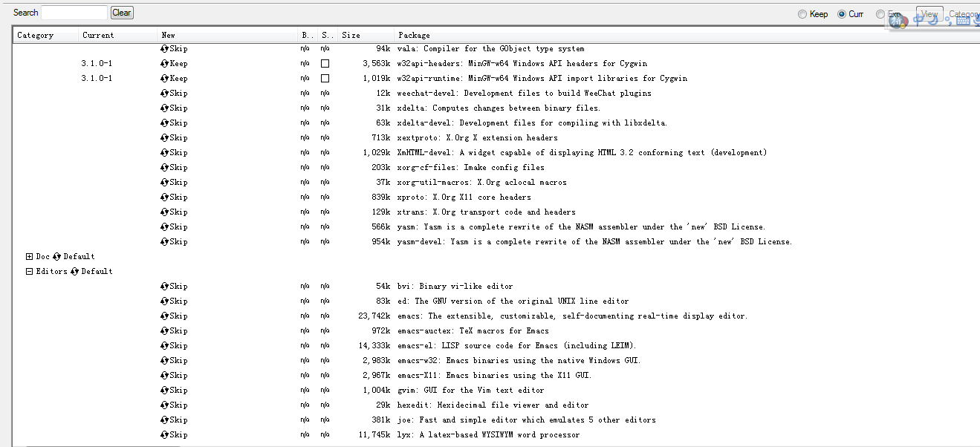Screen dimensions: 980x447
Task: Select the Keep radio button
Action: pyautogui.click(x=802, y=14)
